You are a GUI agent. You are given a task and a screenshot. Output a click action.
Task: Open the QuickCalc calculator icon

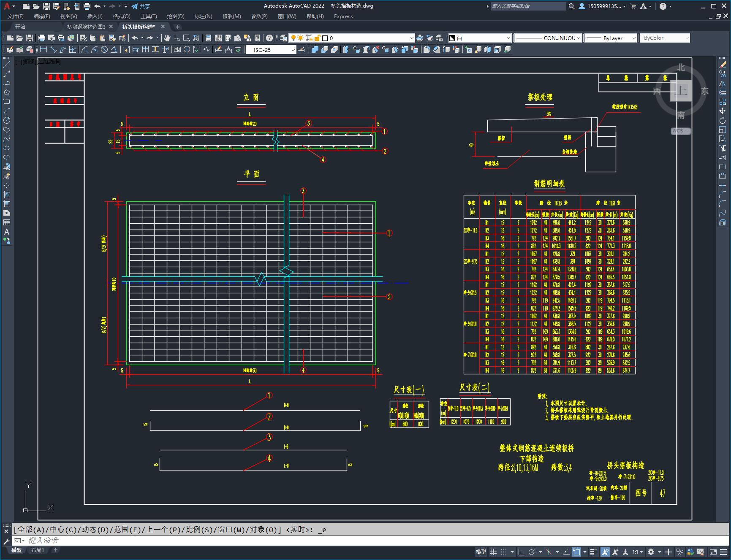pos(257,38)
